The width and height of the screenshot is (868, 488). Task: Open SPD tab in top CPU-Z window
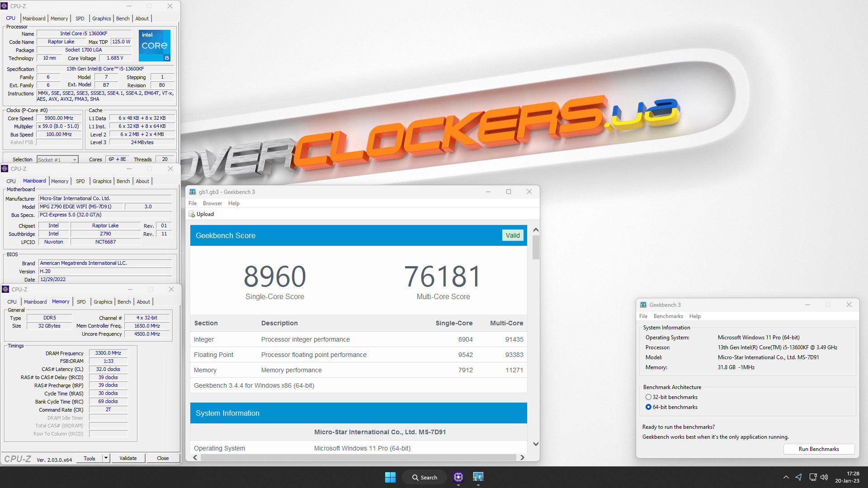[x=80, y=19]
